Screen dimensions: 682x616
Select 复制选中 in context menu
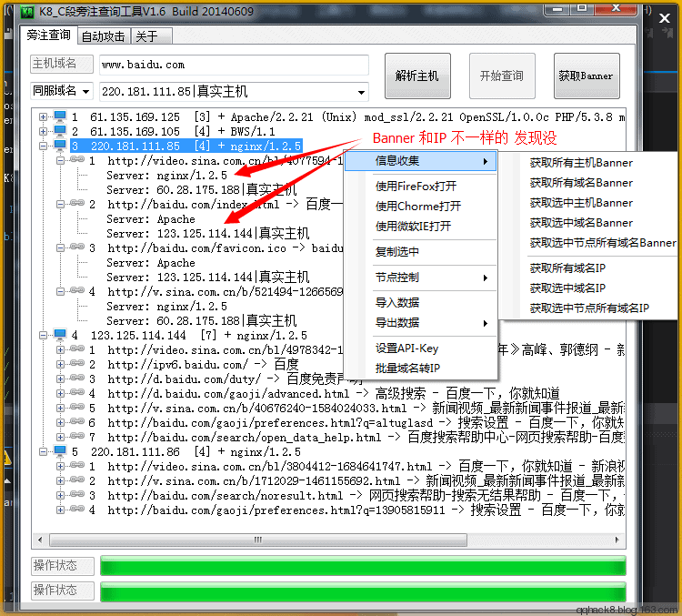click(397, 252)
